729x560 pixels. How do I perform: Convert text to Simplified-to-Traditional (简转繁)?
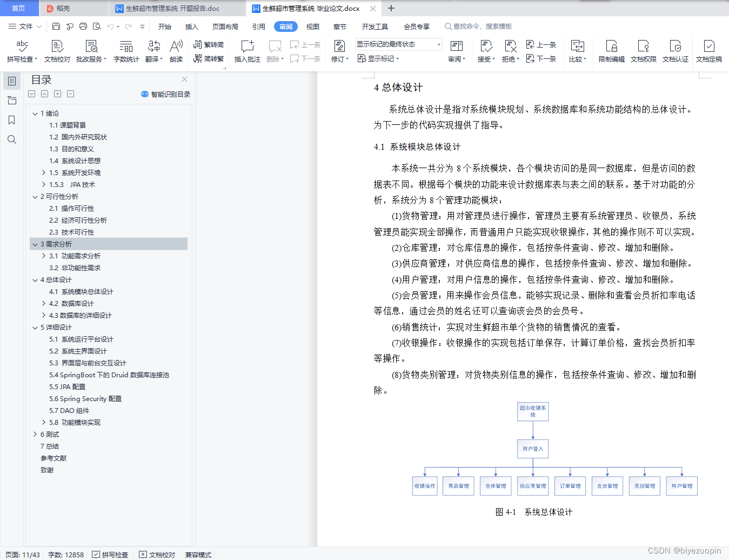coord(209,58)
